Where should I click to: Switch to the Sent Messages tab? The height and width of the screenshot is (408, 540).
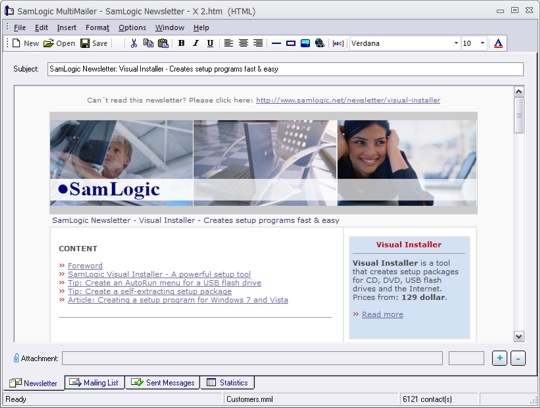tap(163, 383)
